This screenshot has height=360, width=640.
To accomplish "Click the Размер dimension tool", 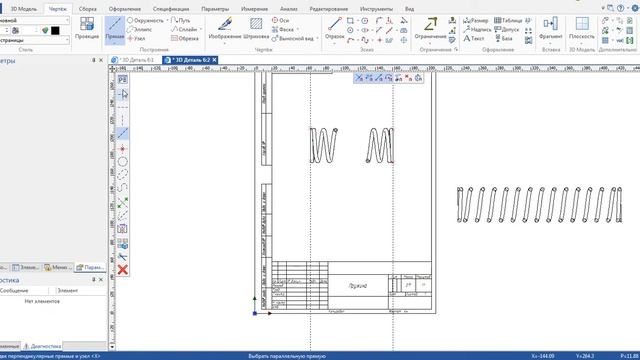I will tap(476, 20).
